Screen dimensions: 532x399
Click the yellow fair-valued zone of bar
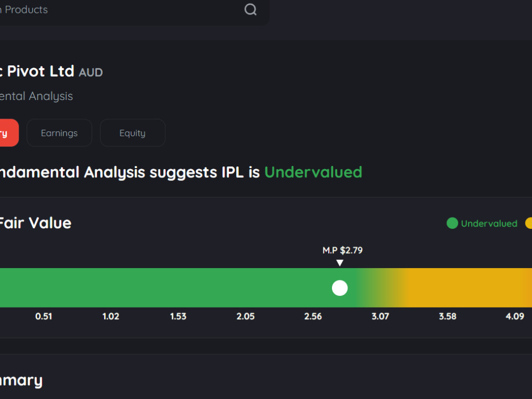pos(468,288)
